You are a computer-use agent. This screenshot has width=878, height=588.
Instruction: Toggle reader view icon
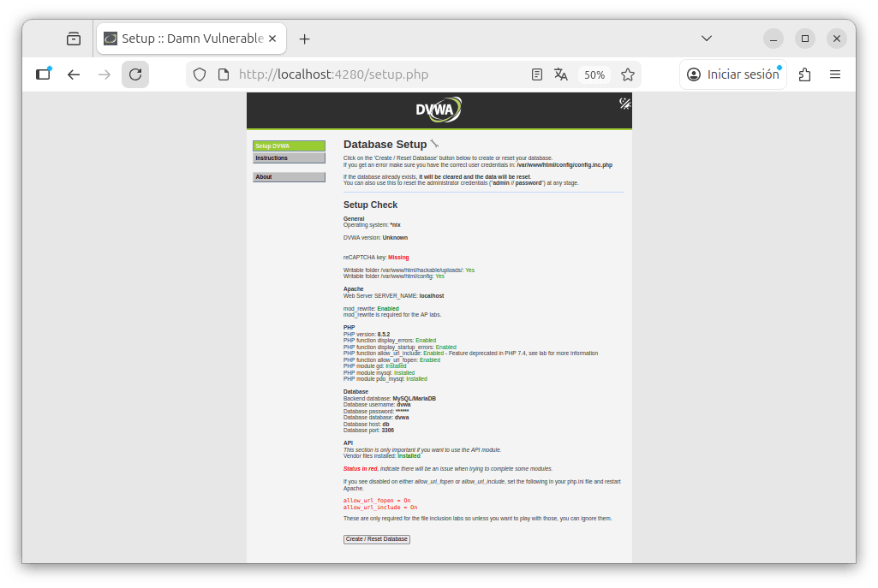tap(536, 74)
